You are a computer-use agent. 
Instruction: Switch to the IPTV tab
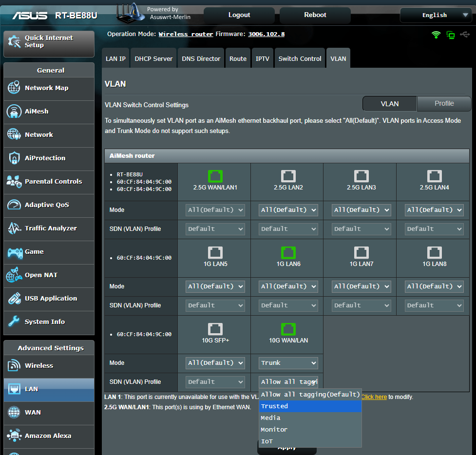click(x=263, y=58)
